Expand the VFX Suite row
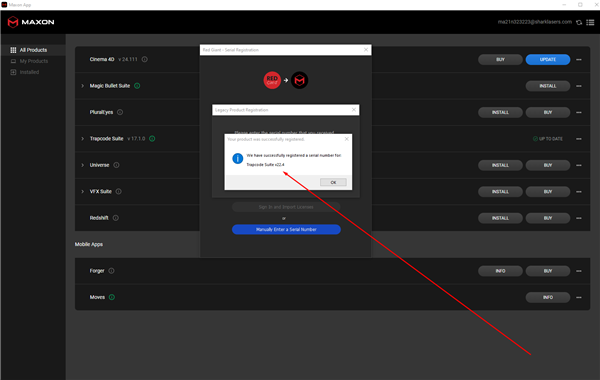600x380 pixels. [82, 191]
